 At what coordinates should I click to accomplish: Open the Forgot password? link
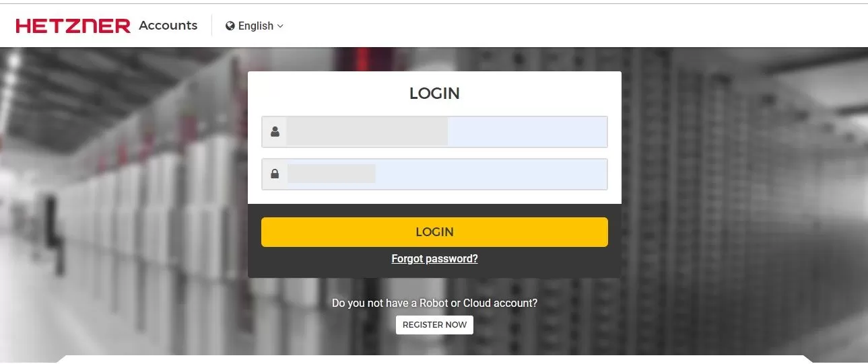click(x=434, y=258)
